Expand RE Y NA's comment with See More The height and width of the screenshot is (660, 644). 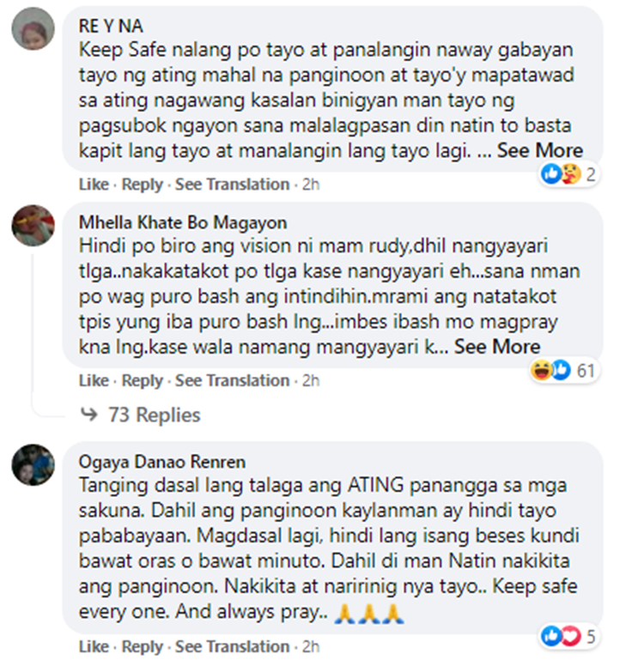(540, 151)
